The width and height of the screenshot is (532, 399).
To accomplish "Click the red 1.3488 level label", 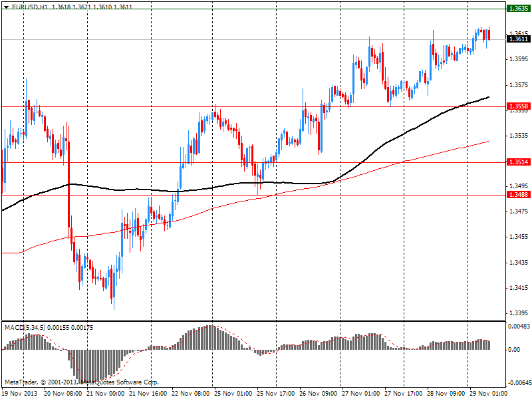I will pyautogui.click(x=518, y=195).
